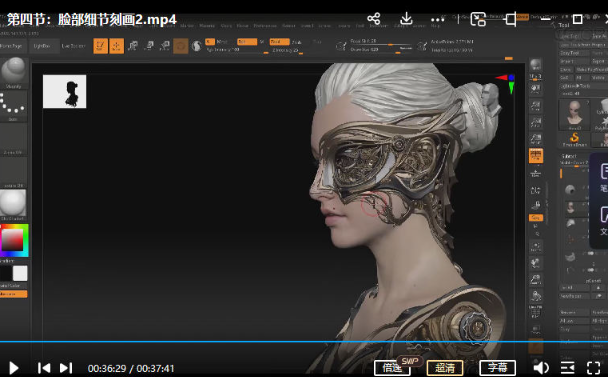Enter fullscreen video mode
Viewport: 608px width, 377px height.
[594, 368]
